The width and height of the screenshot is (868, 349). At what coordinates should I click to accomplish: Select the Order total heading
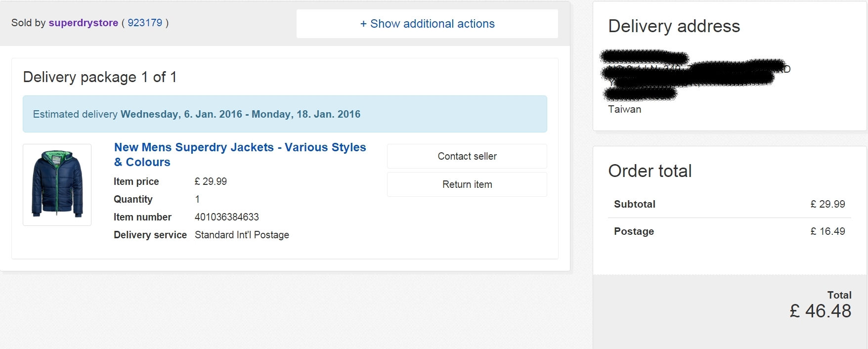pos(650,171)
